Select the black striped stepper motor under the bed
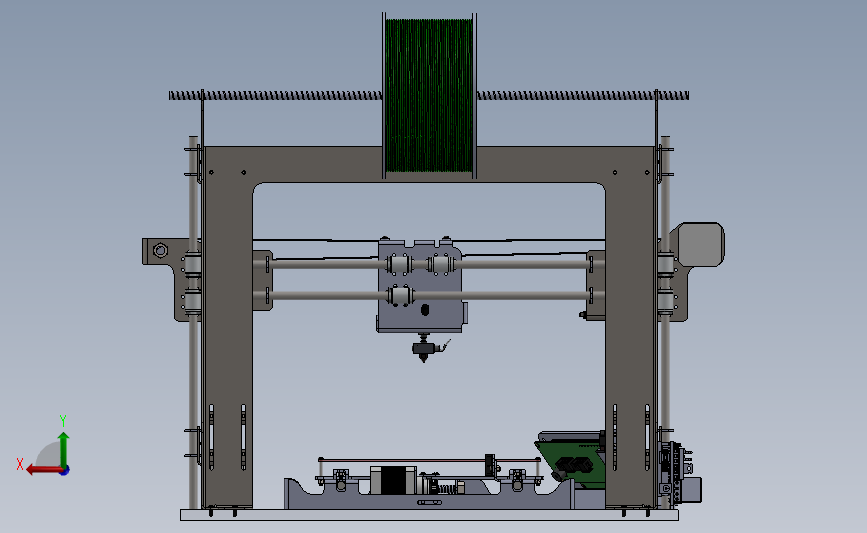The image size is (867, 533). point(392,480)
